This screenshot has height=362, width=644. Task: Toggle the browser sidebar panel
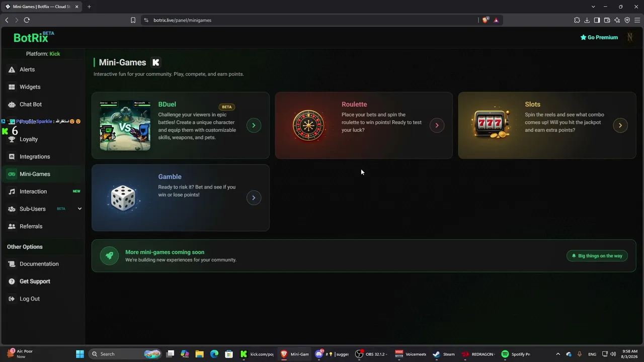[x=597, y=20]
